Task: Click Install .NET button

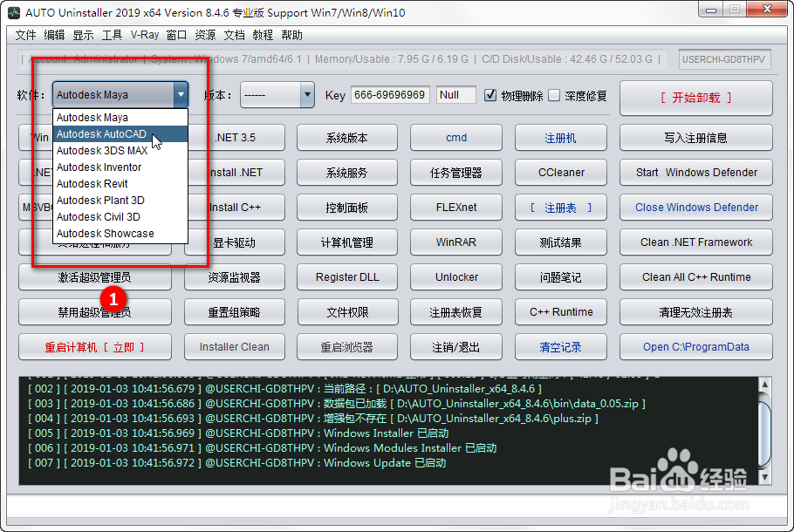Action: [x=236, y=173]
